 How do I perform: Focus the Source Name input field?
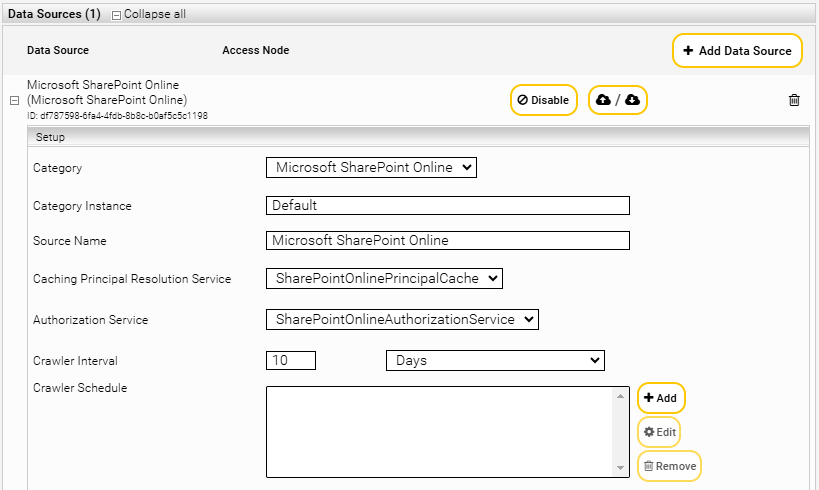448,240
